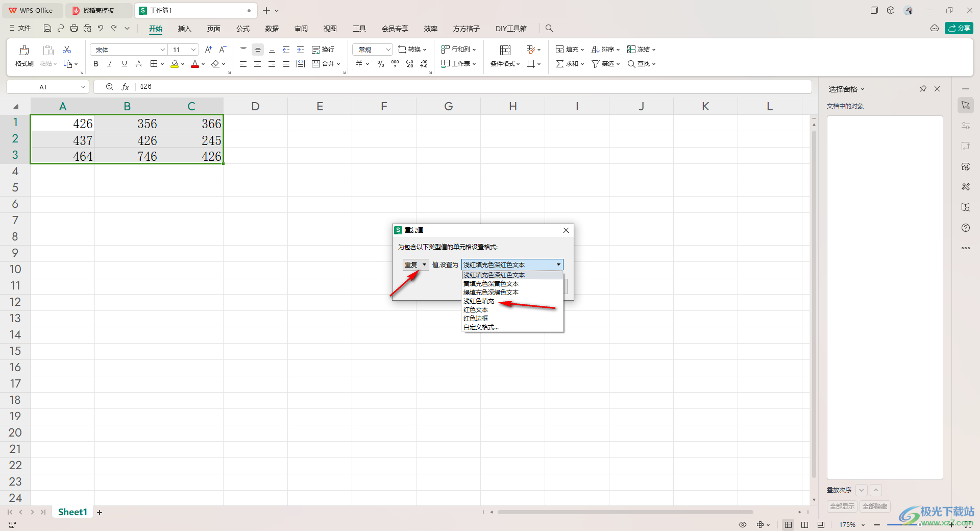Screen dimensions: 980x531
Task: Open the format style combo box
Action: coord(512,264)
